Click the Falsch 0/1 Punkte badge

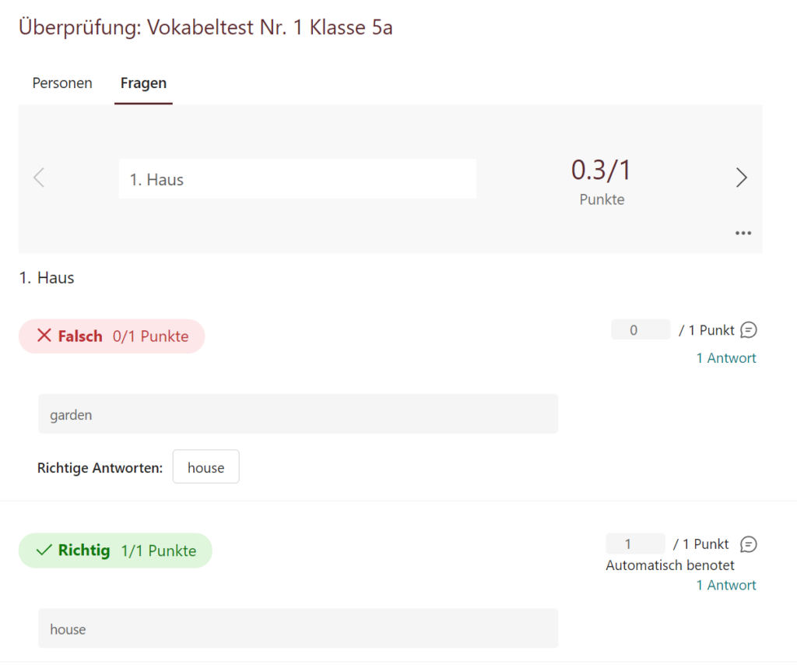point(111,336)
